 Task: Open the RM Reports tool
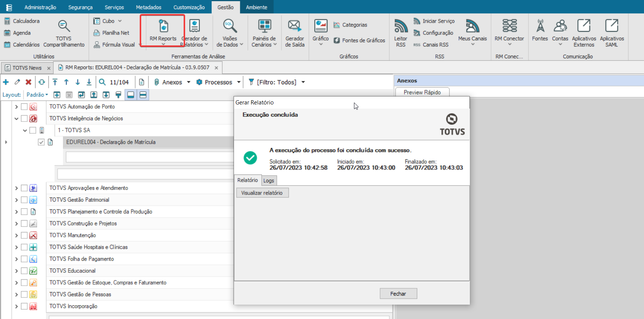coord(163,30)
